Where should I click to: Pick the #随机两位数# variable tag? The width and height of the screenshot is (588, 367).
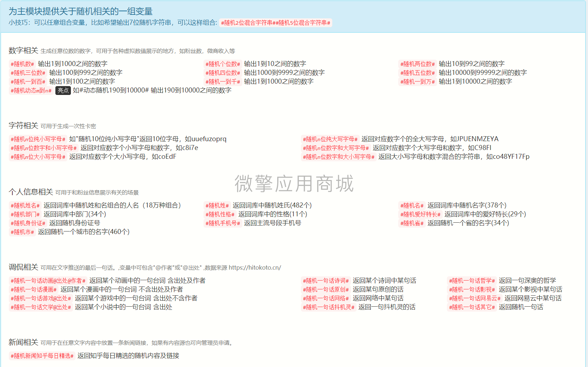click(417, 64)
